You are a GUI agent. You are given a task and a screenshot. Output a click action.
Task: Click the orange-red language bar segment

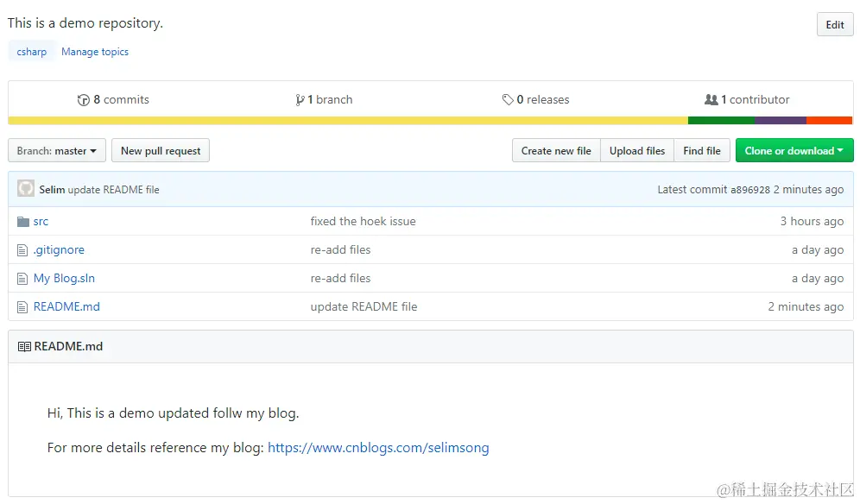[829, 121]
